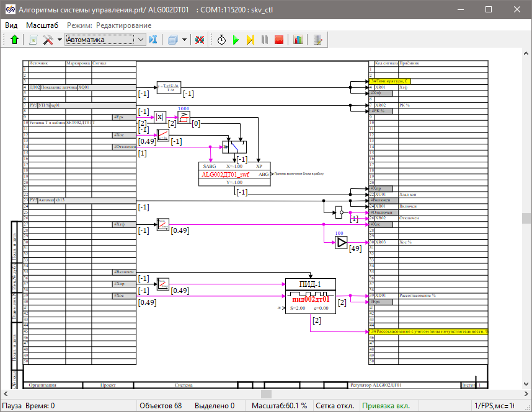532x412 pixels.
Task: Toggle the crossed-out connection icon
Action: [x=200, y=40]
